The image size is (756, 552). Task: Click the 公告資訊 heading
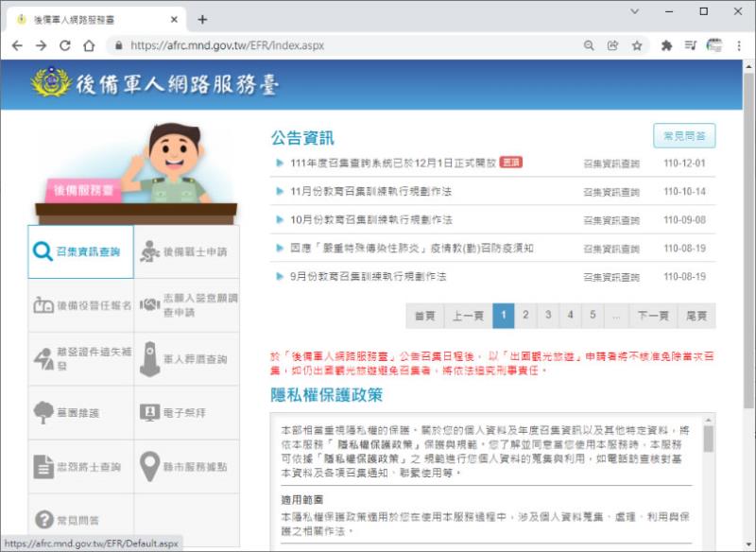pos(302,138)
